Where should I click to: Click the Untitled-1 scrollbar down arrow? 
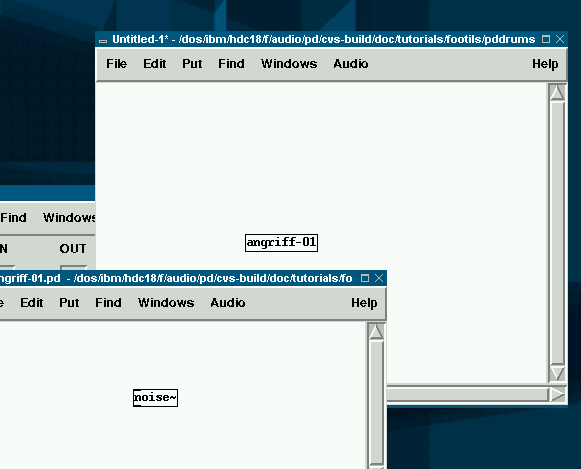pos(557,373)
